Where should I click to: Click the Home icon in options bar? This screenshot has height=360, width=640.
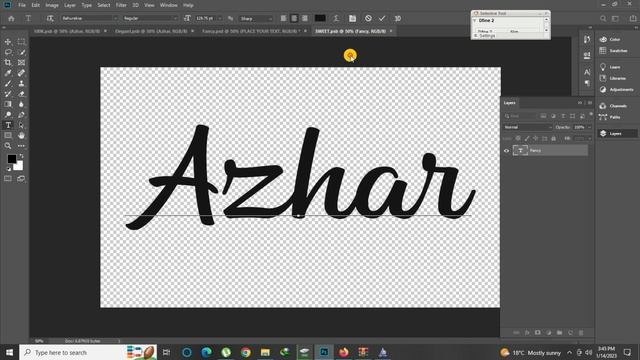click(11, 18)
